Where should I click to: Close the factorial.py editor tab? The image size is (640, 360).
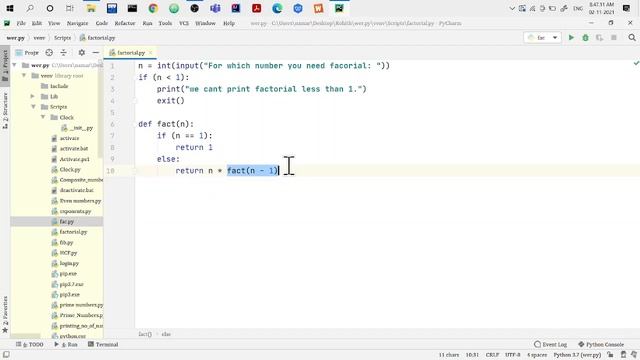pos(151,53)
